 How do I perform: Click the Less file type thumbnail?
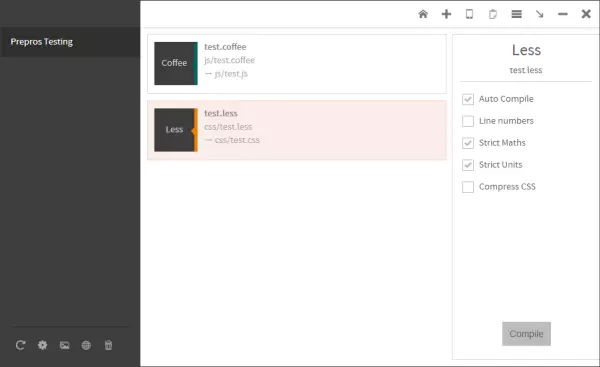pos(176,130)
